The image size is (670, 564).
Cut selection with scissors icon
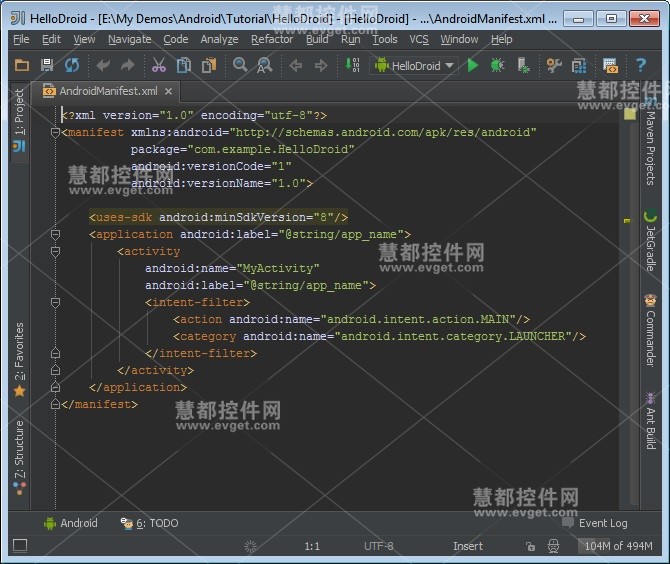(159, 65)
